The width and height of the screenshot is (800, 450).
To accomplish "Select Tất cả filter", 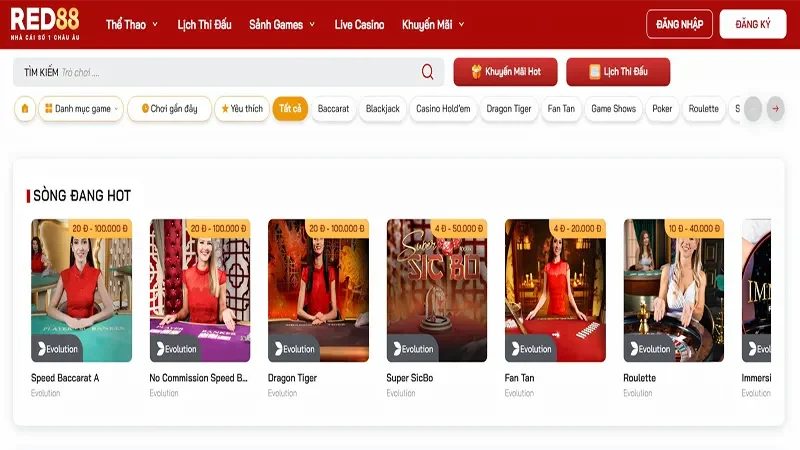I will click(290, 109).
